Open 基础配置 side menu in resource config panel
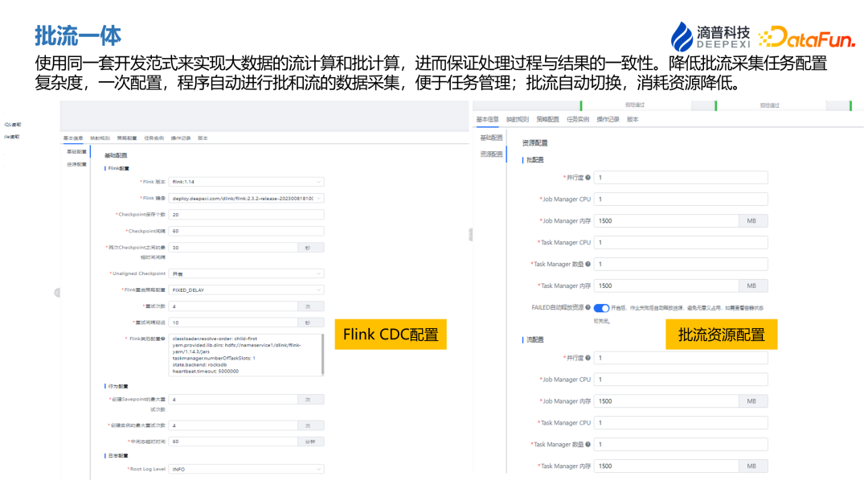This screenshot has width=868, height=489. [x=492, y=138]
